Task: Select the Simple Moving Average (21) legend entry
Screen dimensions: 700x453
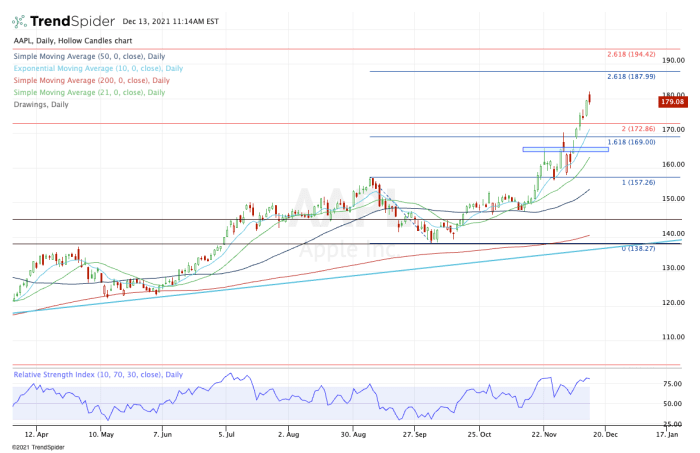Action: (x=89, y=92)
